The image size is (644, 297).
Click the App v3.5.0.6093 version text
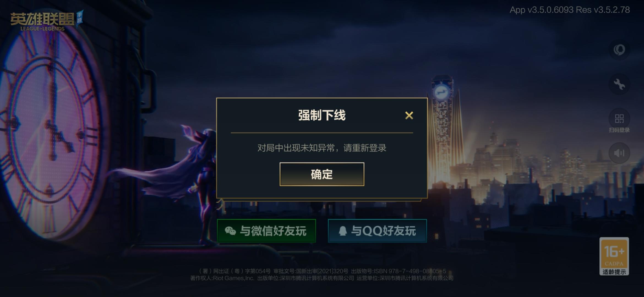(570, 10)
